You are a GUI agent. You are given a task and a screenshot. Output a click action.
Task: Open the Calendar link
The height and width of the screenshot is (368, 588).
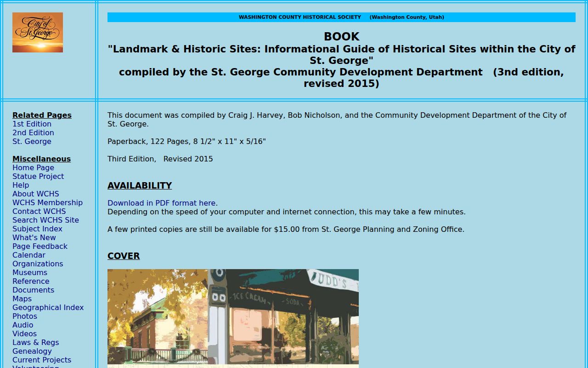[x=29, y=255]
